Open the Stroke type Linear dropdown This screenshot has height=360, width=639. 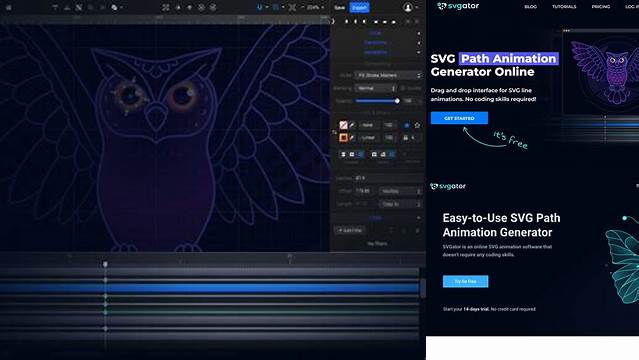point(368,138)
